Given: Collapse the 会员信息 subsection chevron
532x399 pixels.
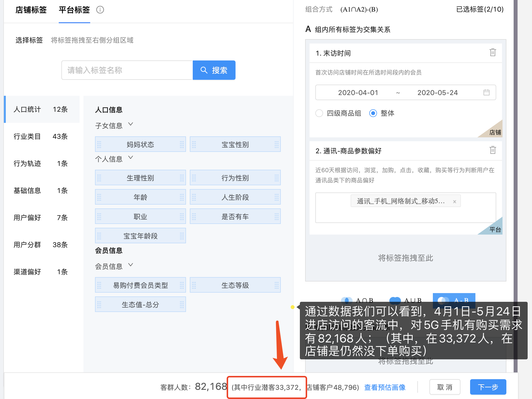Looking at the screenshot, I should point(131,265).
